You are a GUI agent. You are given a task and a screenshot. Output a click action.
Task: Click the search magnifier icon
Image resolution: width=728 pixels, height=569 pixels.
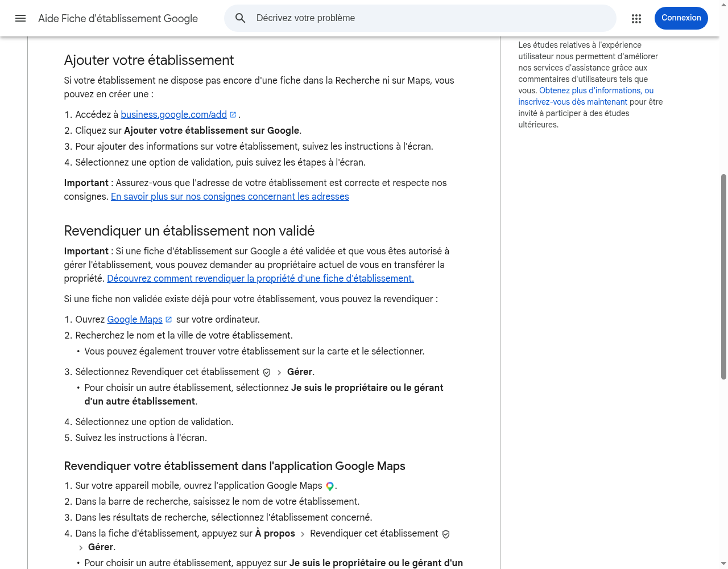click(x=241, y=18)
